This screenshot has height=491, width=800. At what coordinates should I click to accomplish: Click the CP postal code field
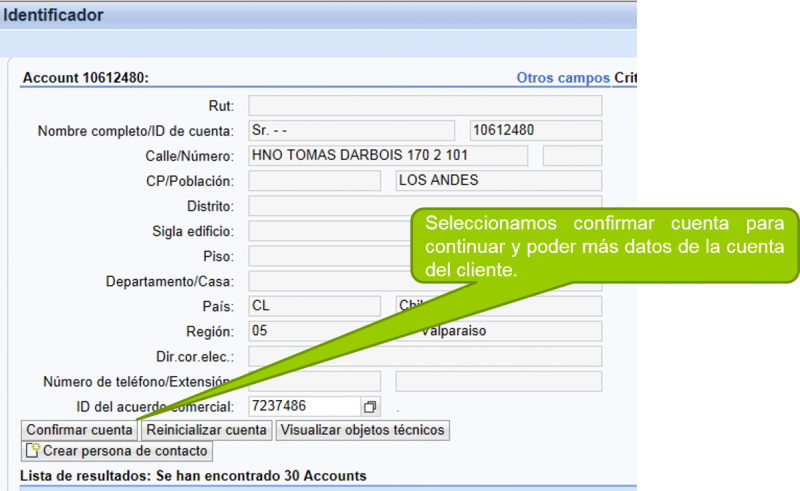tap(314, 181)
